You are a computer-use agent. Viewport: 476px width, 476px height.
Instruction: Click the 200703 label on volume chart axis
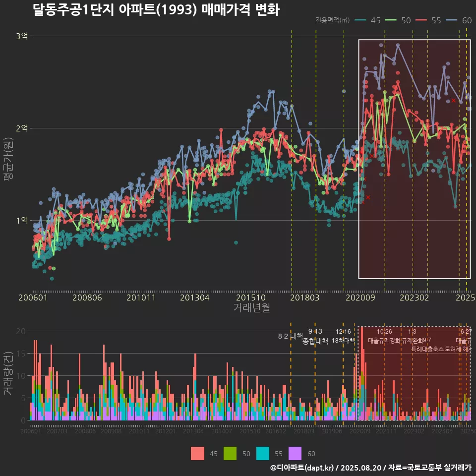tap(57, 431)
